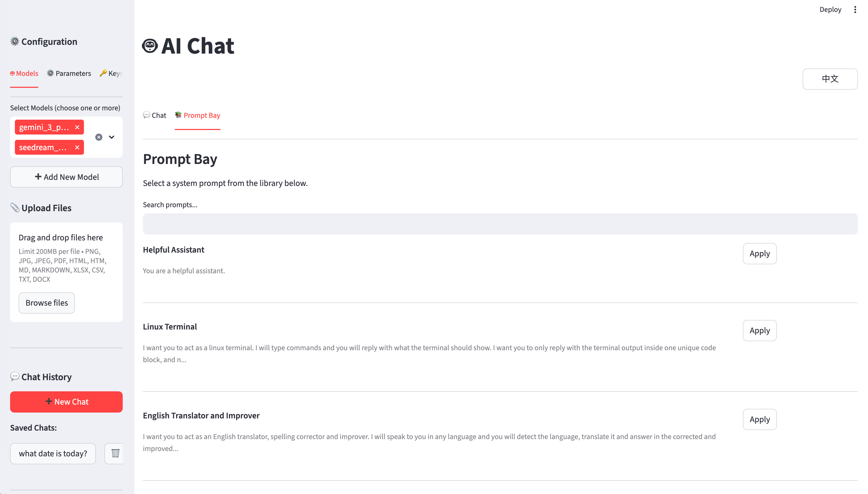Open the three-dot main menu
Screen dimensions: 868x494
(x=855, y=10)
